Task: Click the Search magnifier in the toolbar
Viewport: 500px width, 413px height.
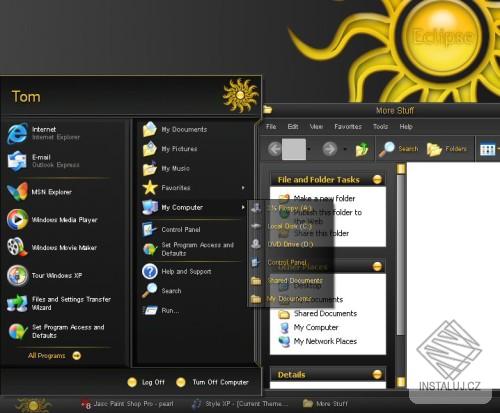Action: (x=386, y=149)
